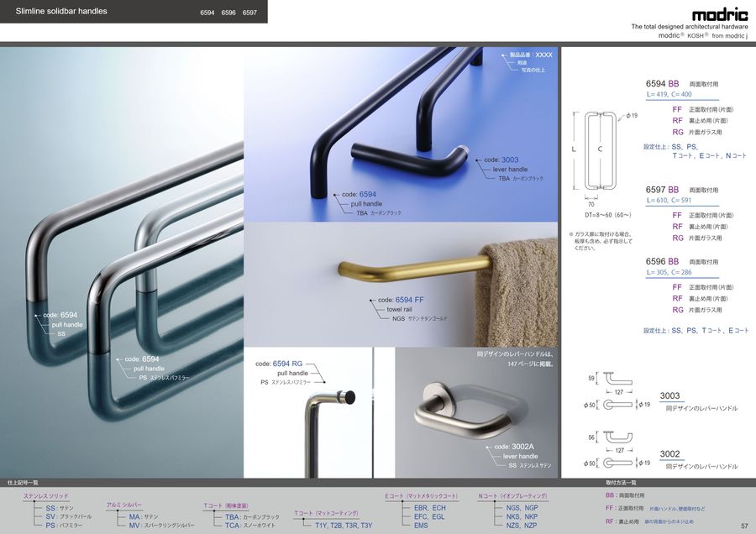
Task: Click the "TCA : スノーホワイト" finish entry
Action: coord(250,526)
